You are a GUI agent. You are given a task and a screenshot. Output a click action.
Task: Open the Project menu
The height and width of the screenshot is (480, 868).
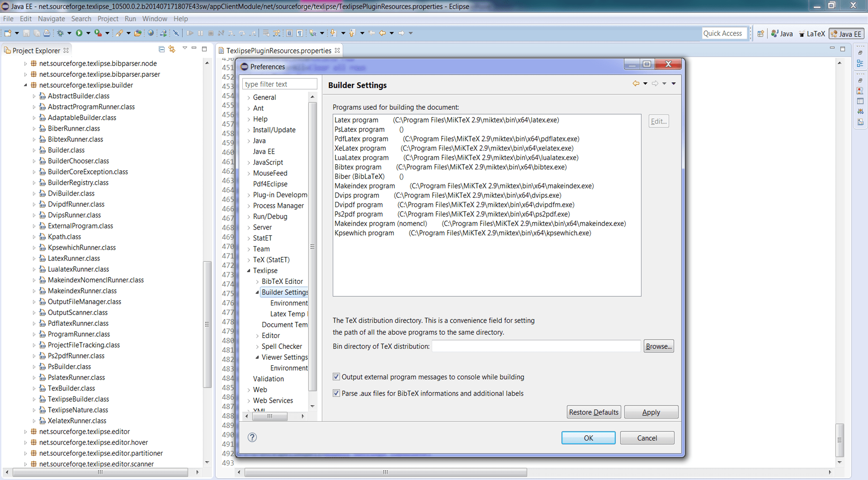108,19
